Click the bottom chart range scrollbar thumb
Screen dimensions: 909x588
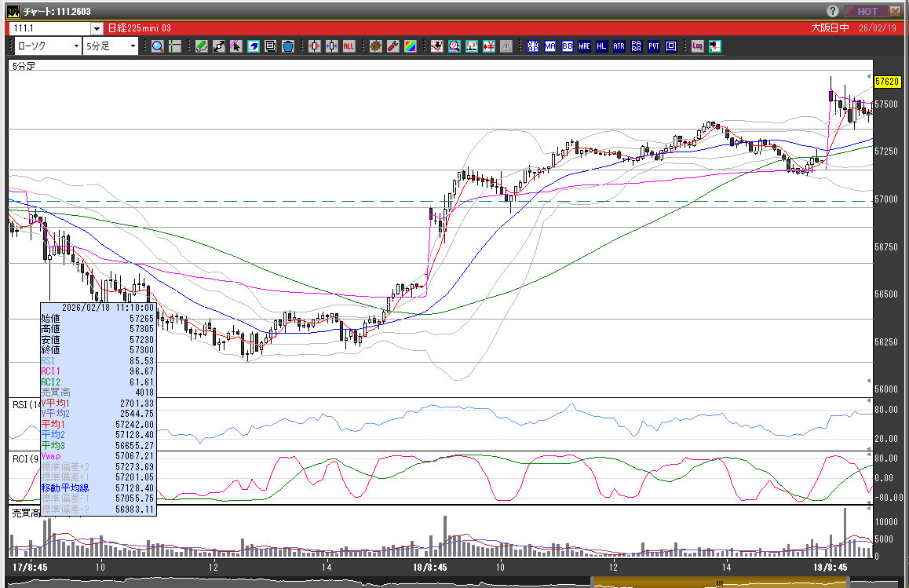click(x=718, y=583)
